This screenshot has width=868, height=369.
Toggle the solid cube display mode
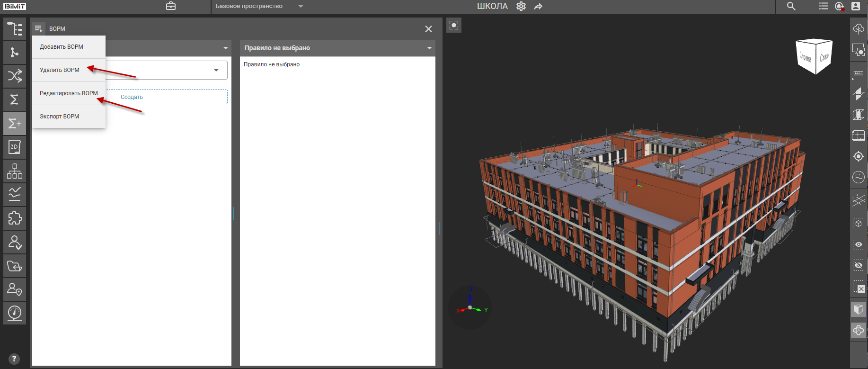pos(858,309)
